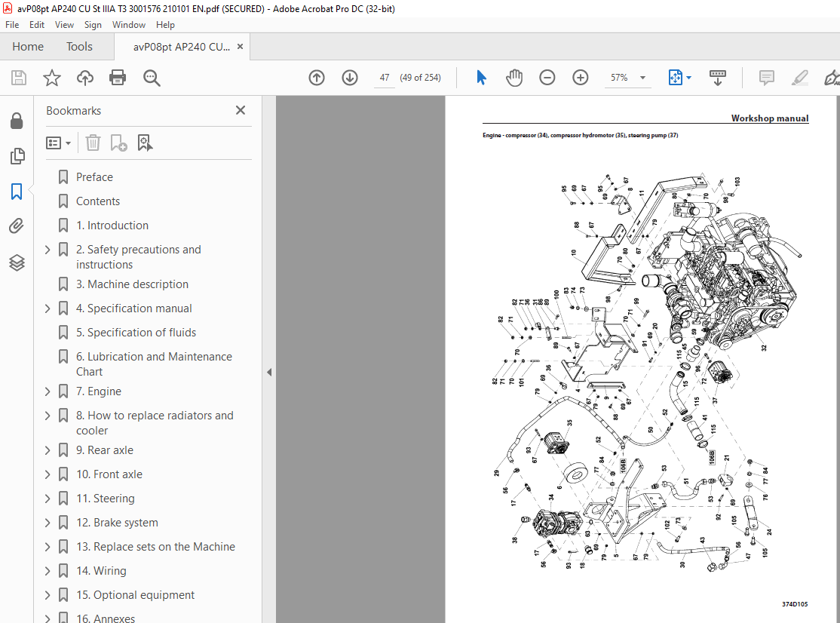Expand the 14. Wiring bookmark
Image resolution: width=840 pixels, height=623 pixels.
click(48, 571)
